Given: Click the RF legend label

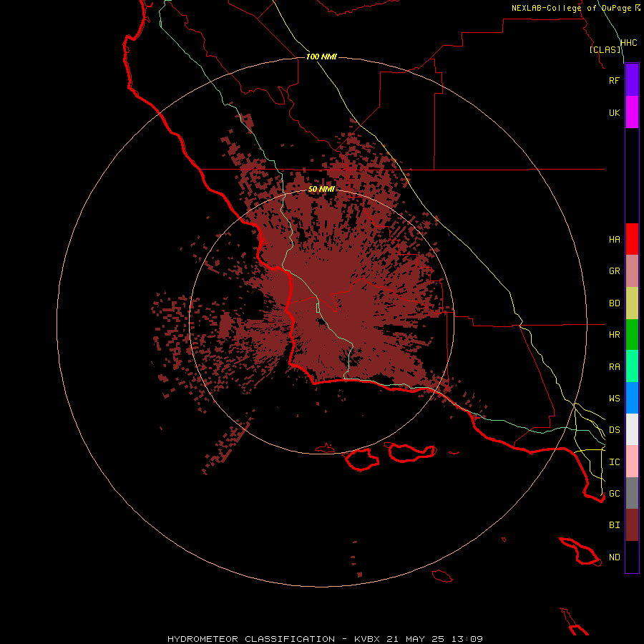Looking at the screenshot, I should coord(615,80).
